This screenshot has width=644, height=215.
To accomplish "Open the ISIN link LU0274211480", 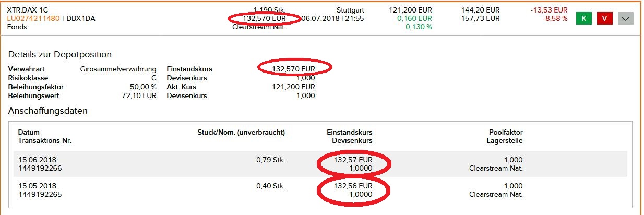I will 33,18.
